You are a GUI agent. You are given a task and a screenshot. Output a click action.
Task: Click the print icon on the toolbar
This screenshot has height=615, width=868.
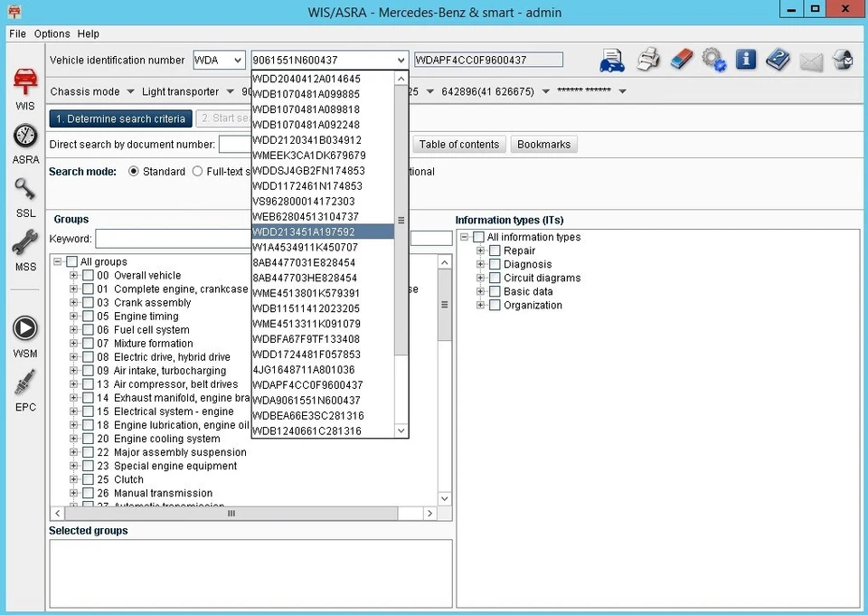pyautogui.click(x=649, y=59)
